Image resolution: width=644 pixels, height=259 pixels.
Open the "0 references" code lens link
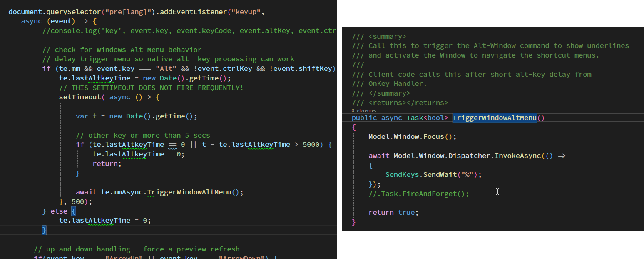click(x=364, y=111)
